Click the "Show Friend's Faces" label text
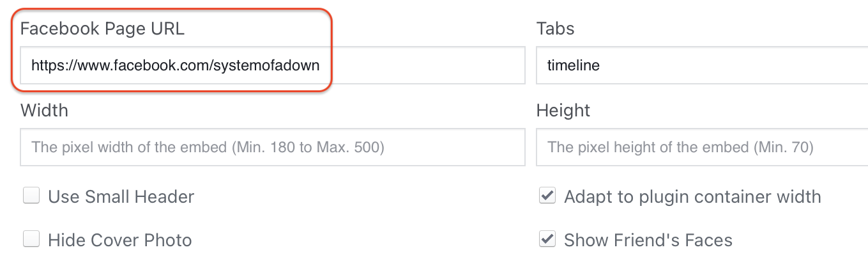 (x=648, y=240)
